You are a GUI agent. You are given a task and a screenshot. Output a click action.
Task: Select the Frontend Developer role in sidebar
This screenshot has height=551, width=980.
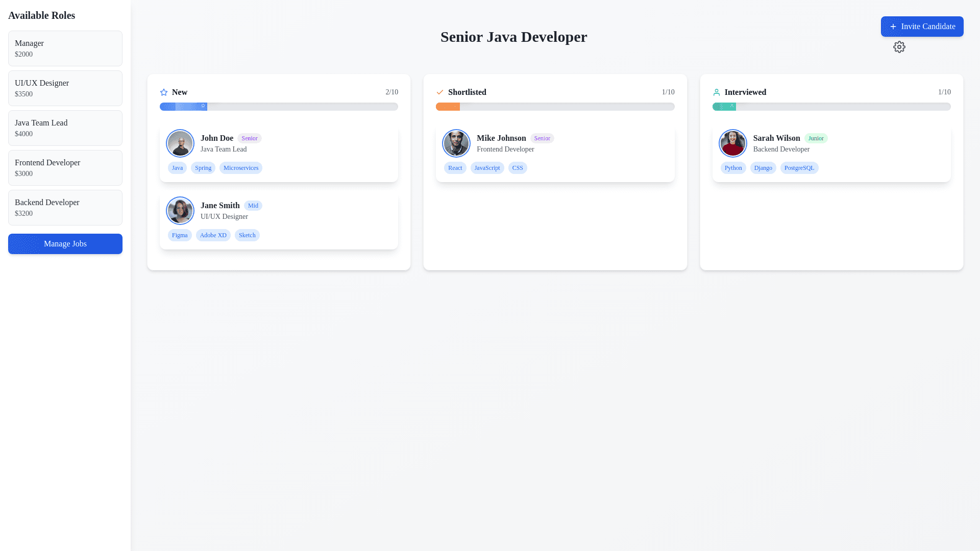coord(65,168)
